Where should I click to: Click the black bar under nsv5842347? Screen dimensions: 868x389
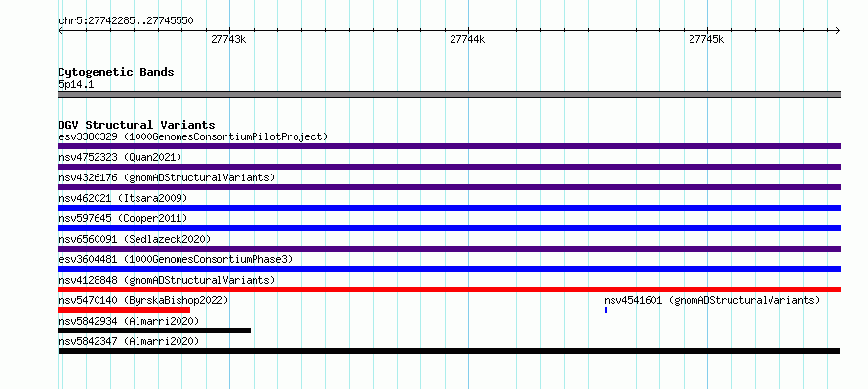449,351
